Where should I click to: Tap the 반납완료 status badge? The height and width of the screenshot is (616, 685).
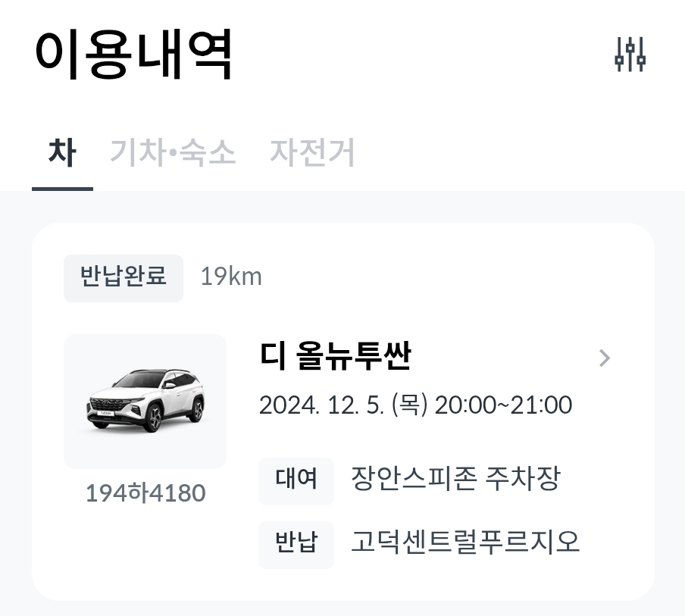click(x=124, y=277)
